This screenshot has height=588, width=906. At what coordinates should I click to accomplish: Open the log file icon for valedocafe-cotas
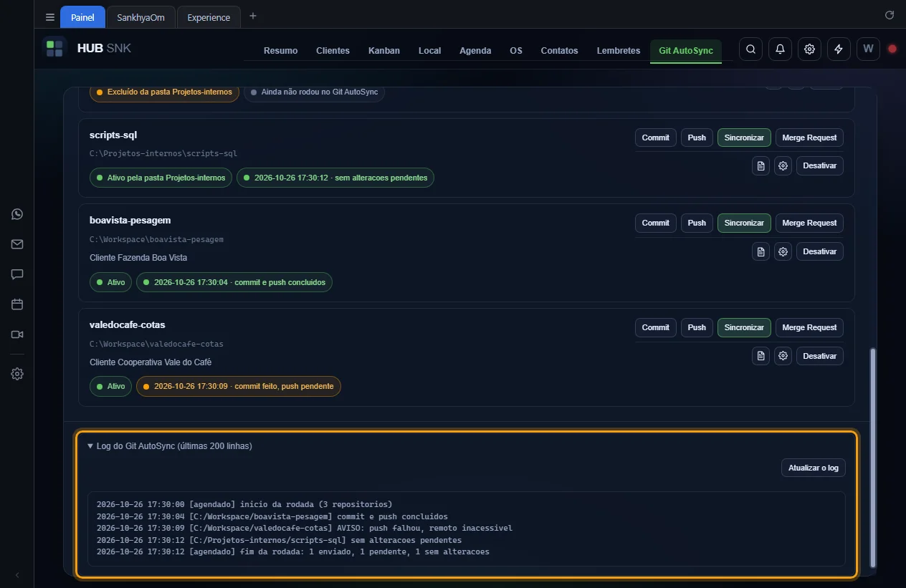click(x=760, y=356)
